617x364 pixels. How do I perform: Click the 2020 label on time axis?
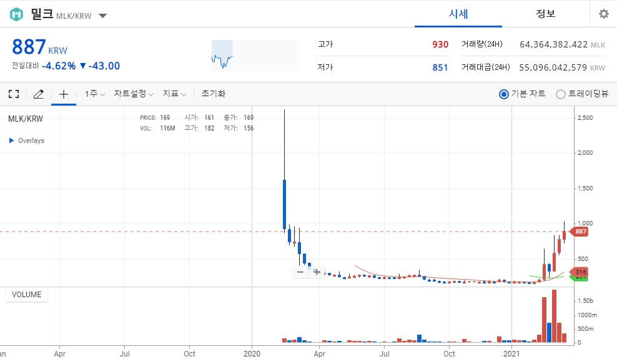[x=252, y=354]
